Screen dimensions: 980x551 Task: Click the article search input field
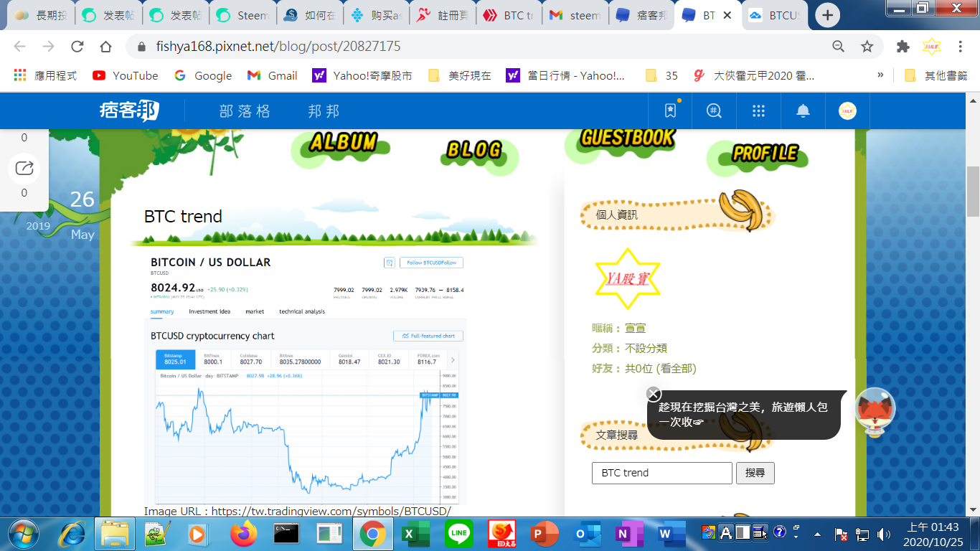point(662,474)
